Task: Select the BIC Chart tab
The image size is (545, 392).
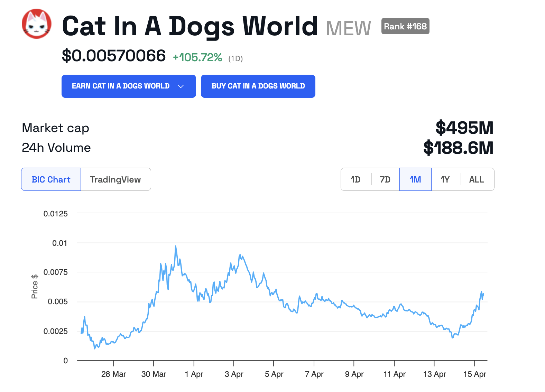Action: (x=51, y=179)
